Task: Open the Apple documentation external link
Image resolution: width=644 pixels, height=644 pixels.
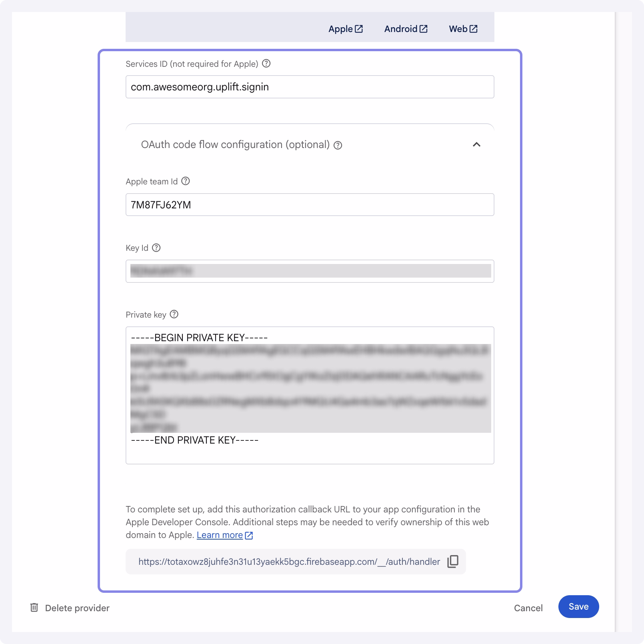Action: pos(345,28)
